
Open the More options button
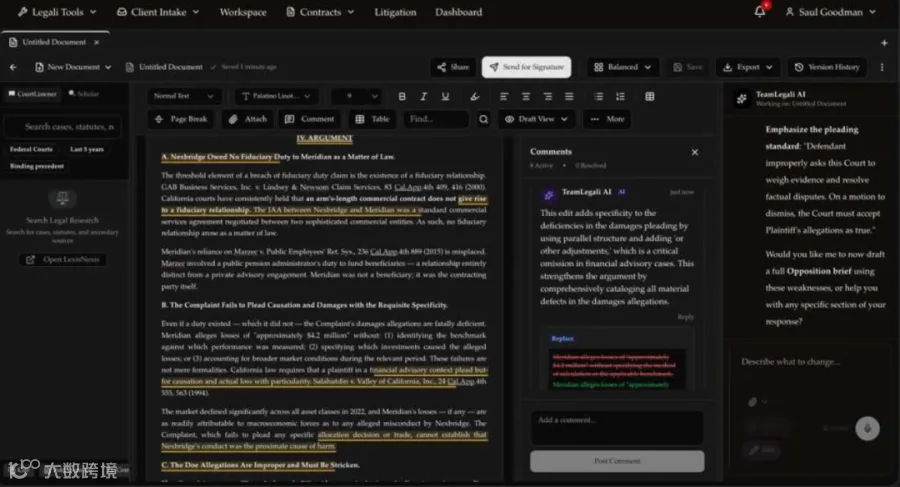point(607,119)
